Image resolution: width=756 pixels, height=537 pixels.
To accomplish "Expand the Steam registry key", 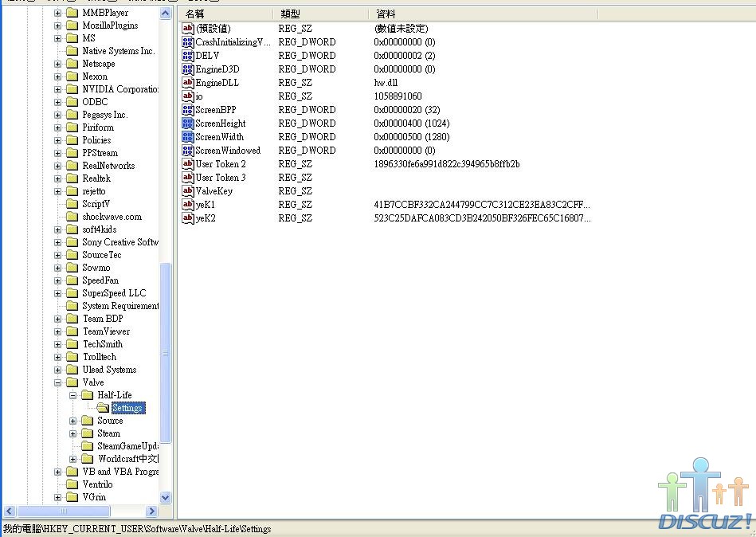I will (x=72, y=433).
